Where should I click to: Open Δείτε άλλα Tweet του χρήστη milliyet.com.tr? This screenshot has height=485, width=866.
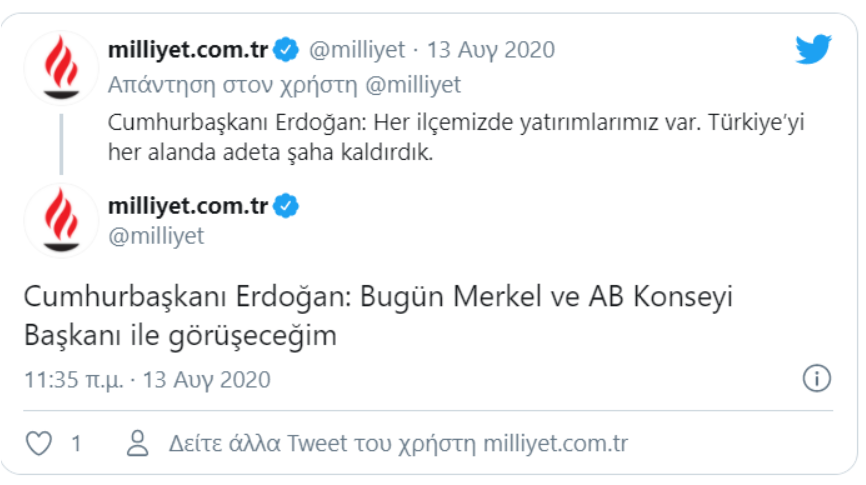coord(398,443)
